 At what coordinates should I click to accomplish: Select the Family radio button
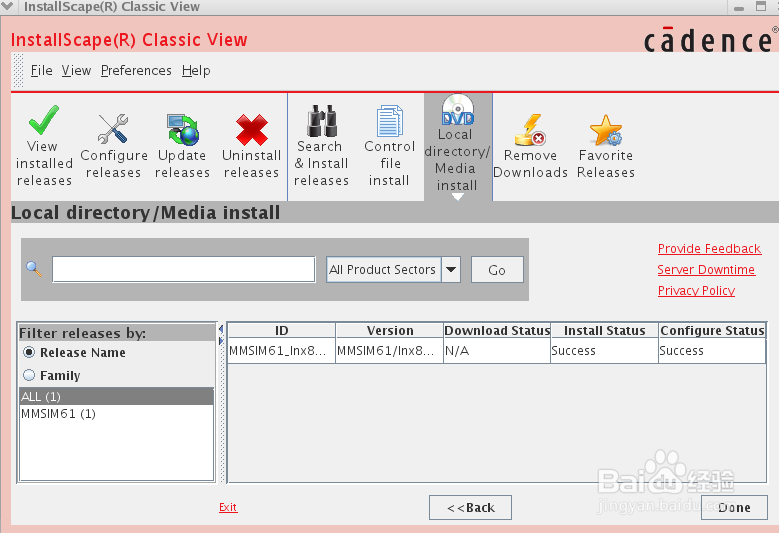point(29,375)
